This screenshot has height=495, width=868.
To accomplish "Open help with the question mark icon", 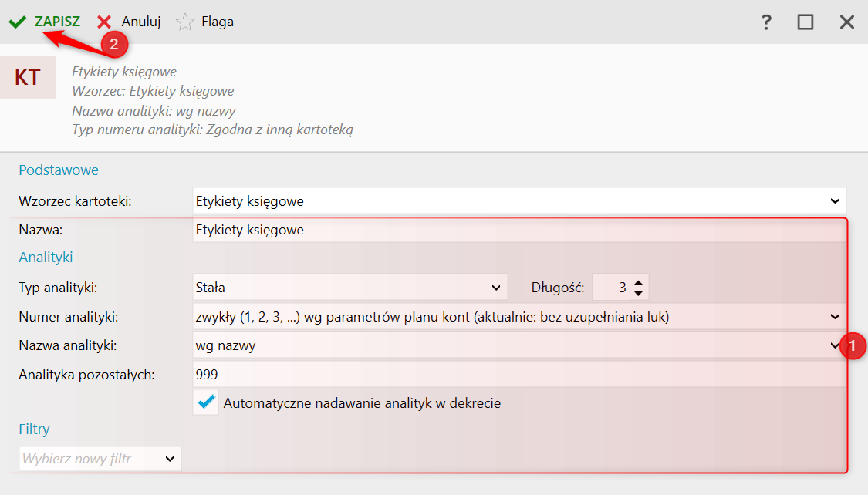I will 766,22.
